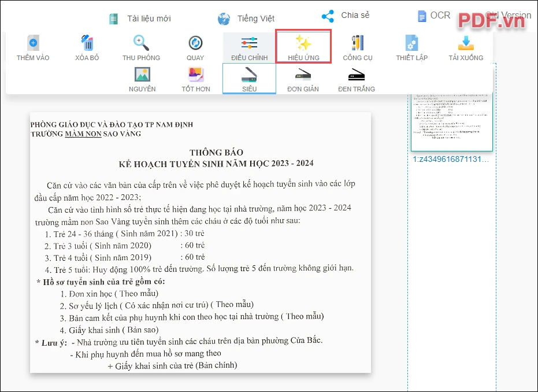This screenshot has height=392, width=538.
Task: Switch to Old Version link
Action: tap(508, 15)
